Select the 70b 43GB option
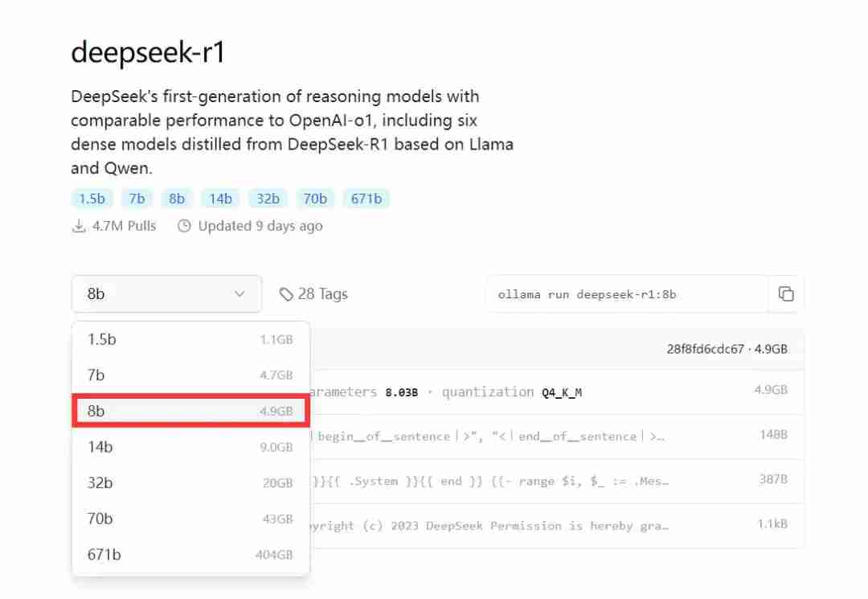The image size is (868, 599). [x=190, y=519]
